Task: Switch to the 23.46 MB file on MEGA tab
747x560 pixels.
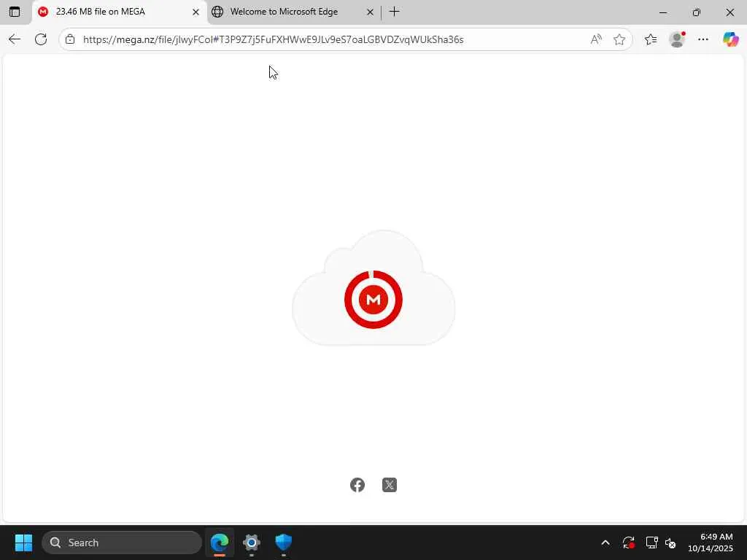Action: (x=119, y=12)
